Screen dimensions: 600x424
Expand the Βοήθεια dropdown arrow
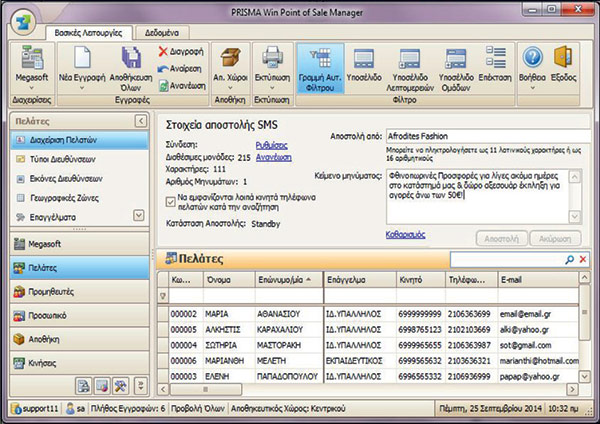coord(532,88)
